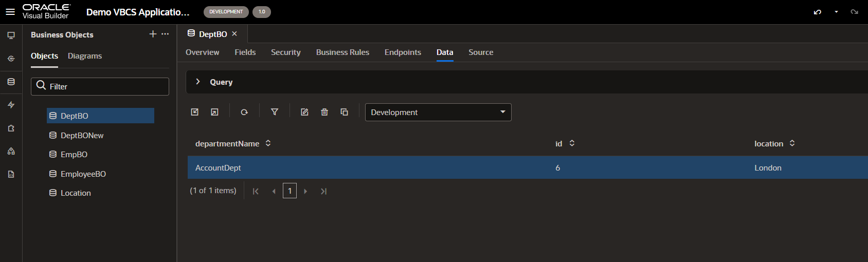Viewport: 868px width, 262px height.
Task: Open the Business Objects more options menu
Action: [165, 34]
